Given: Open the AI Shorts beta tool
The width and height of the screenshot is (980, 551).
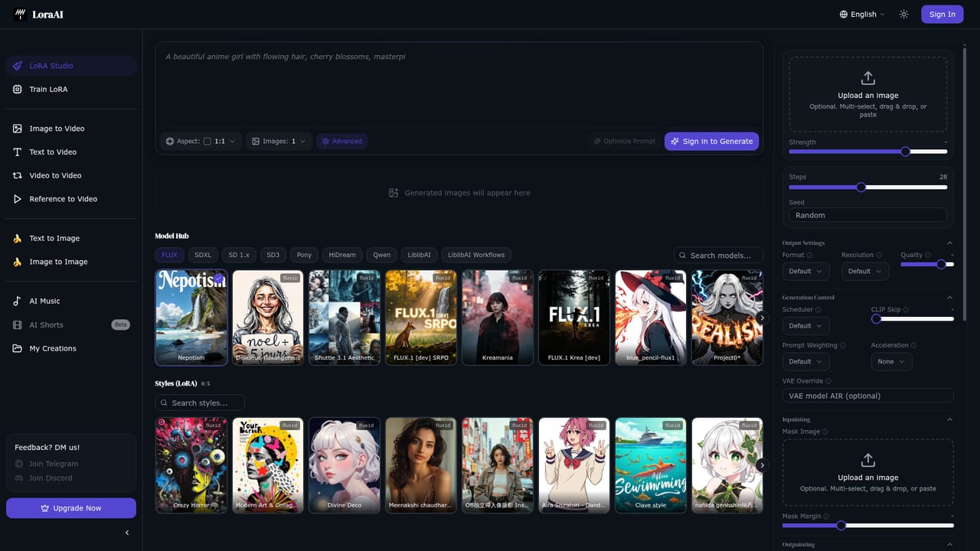Looking at the screenshot, I should click(71, 324).
